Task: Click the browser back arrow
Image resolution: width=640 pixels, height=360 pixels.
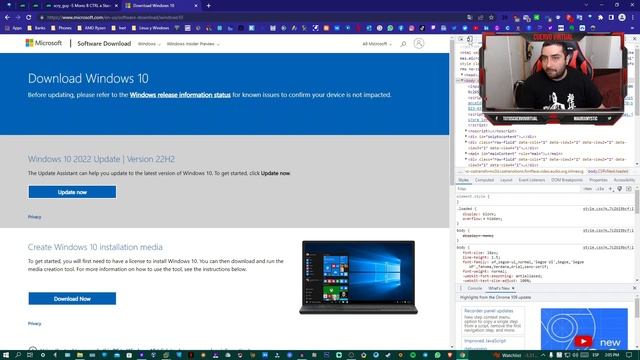Action: [7, 17]
